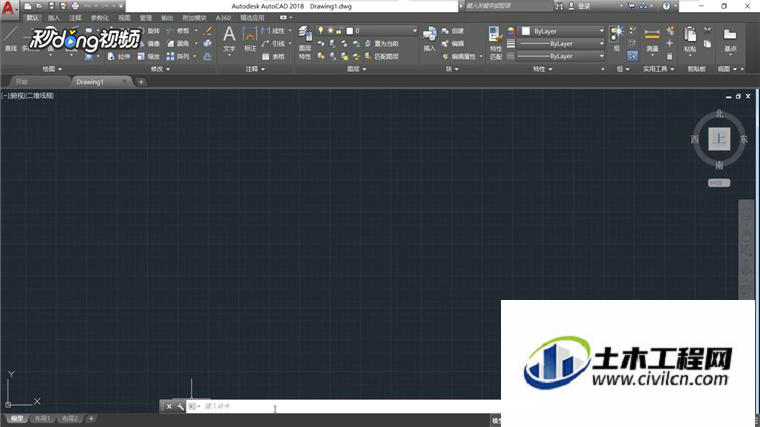Select the 引线 Leader tool

point(273,43)
